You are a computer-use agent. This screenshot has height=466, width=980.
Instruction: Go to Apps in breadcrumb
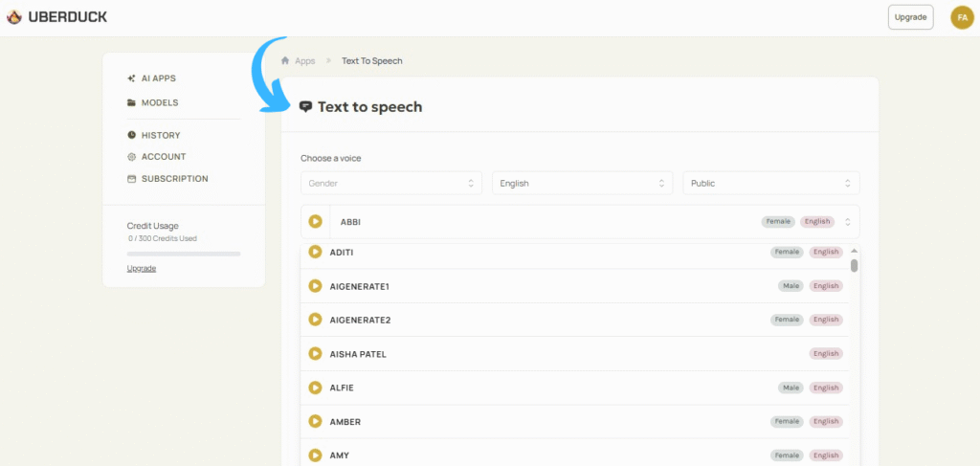point(305,60)
